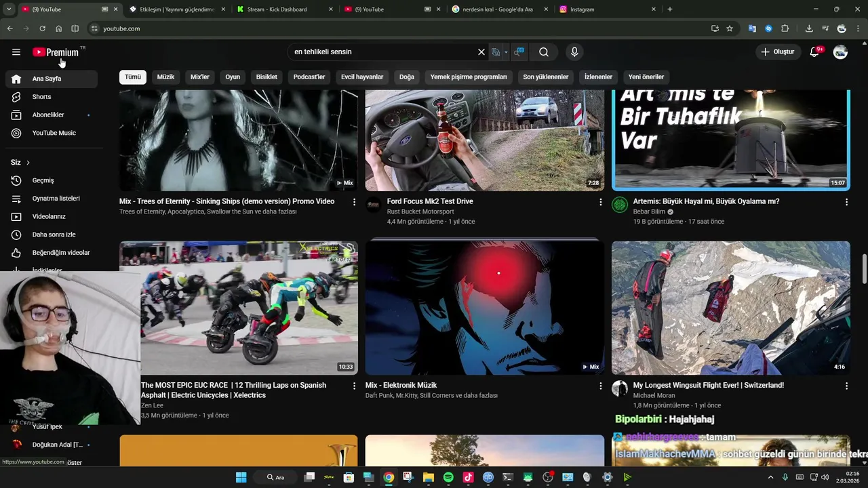Click the Google Translate extension icon

pyautogui.click(x=752, y=28)
